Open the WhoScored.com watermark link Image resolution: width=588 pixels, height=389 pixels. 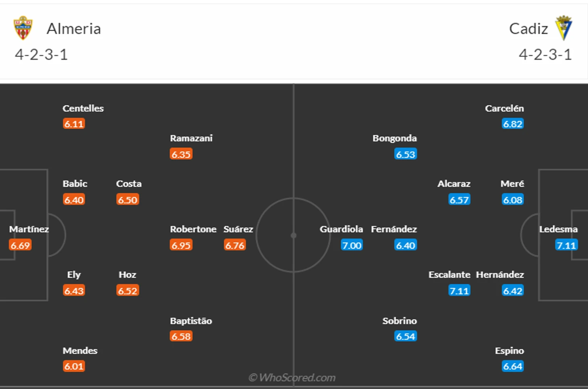coord(292,377)
